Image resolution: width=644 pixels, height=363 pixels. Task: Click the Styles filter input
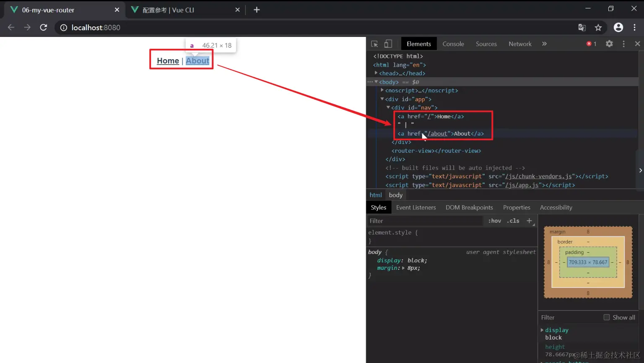(426, 221)
